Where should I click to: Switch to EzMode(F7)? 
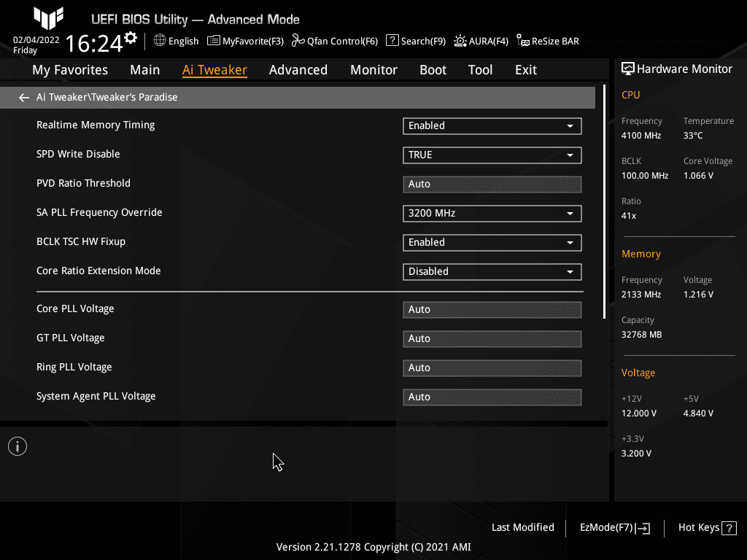pos(614,528)
